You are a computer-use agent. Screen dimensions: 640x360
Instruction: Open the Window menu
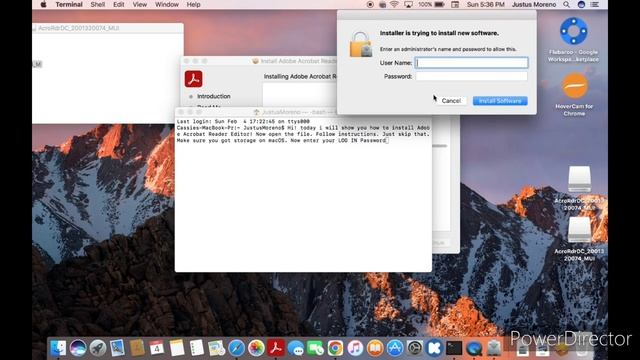[167, 4]
